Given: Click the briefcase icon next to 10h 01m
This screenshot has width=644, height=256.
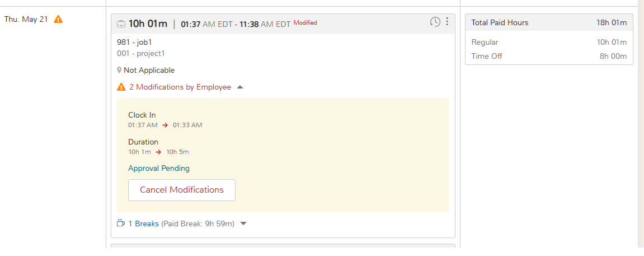Looking at the screenshot, I should 121,24.
